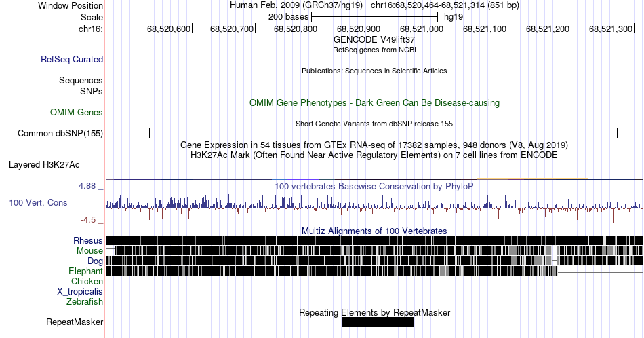Open the 100 Vert. Cons track label
This screenshot has height=338, width=644.
(38, 202)
